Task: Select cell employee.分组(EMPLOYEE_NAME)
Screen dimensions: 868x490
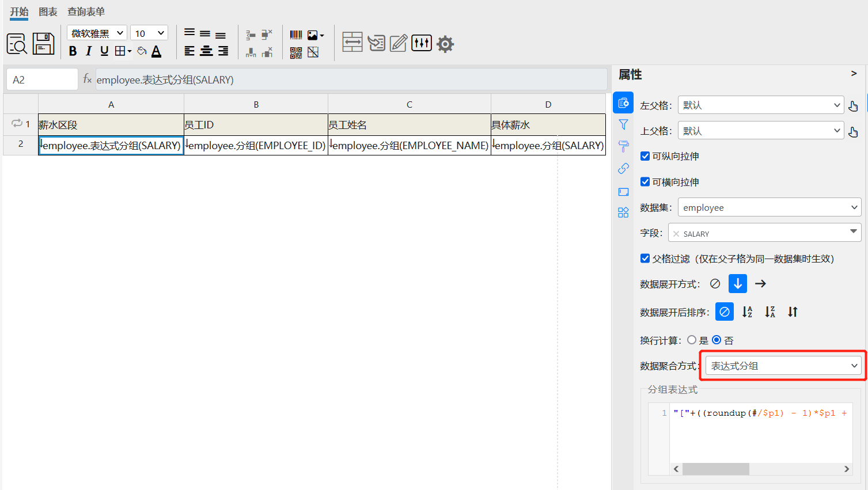Action: point(410,145)
